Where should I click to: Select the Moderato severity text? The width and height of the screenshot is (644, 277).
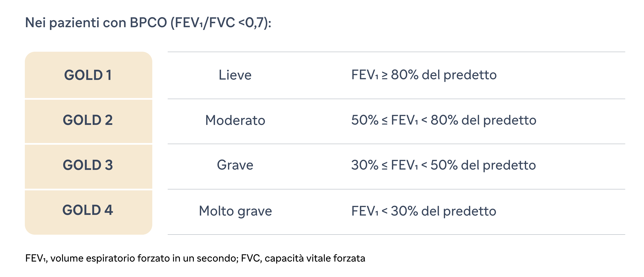pyautogui.click(x=235, y=120)
